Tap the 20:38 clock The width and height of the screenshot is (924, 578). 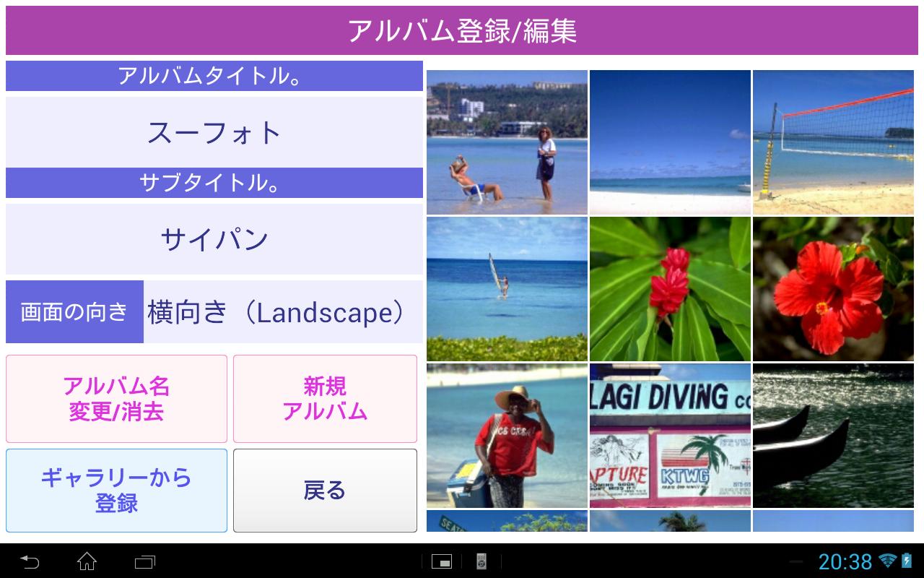coord(845,561)
